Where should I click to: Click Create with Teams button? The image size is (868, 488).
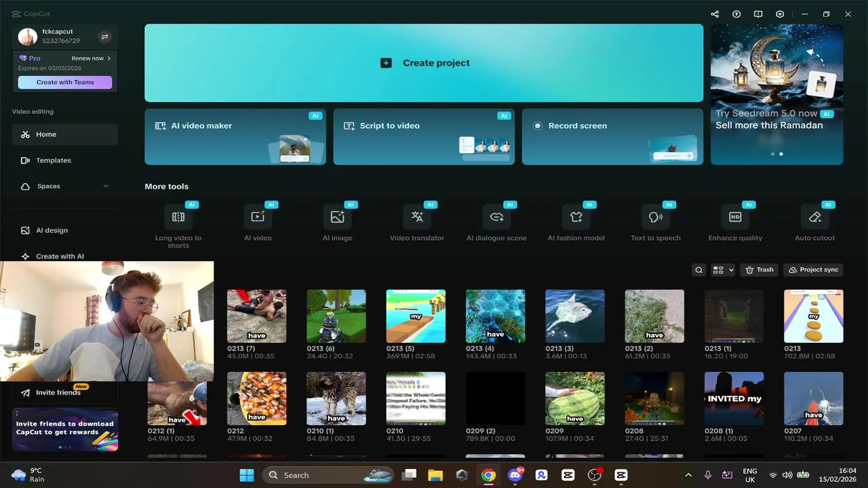pyautogui.click(x=65, y=82)
